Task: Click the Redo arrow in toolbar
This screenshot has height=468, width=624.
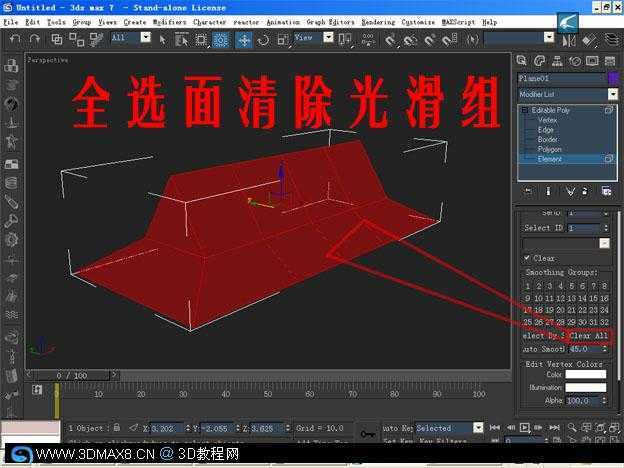Action: [x=35, y=39]
